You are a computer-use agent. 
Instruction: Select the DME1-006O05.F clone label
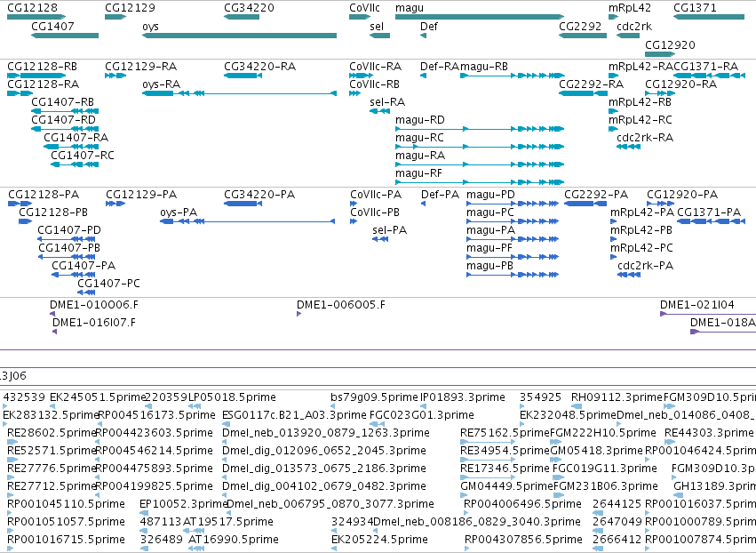(341, 304)
